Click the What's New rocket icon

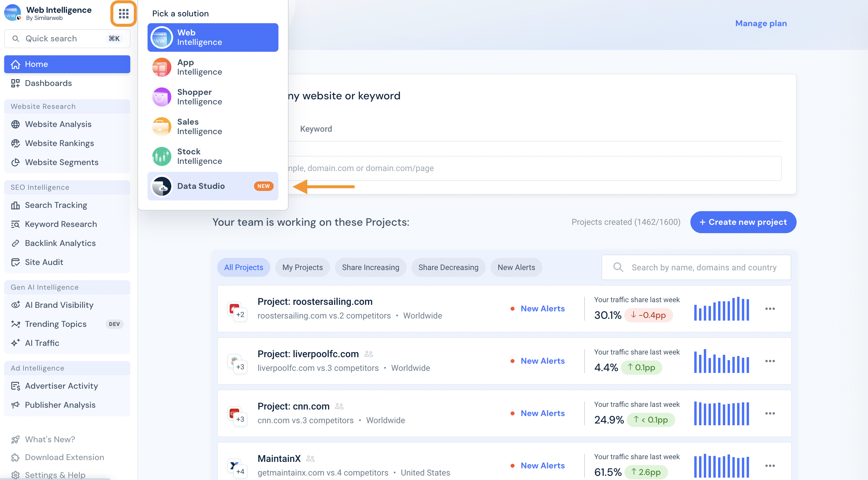point(15,440)
